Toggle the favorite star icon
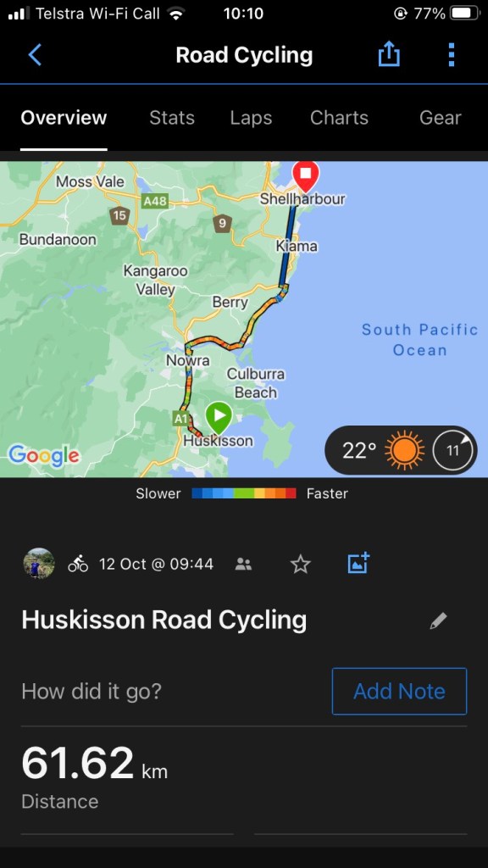The image size is (488, 868). [301, 564]
